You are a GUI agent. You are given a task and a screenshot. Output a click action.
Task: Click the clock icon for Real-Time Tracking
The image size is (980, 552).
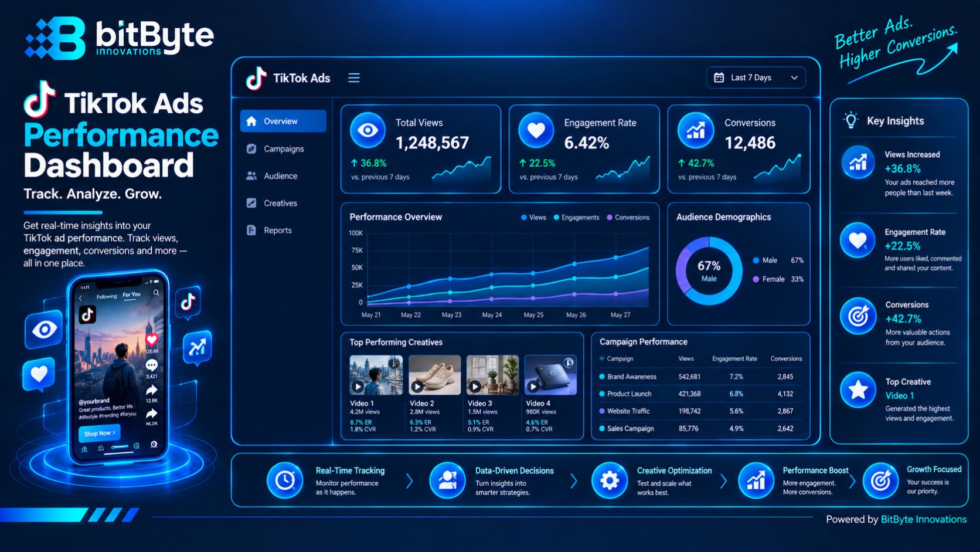coord(285,480)
